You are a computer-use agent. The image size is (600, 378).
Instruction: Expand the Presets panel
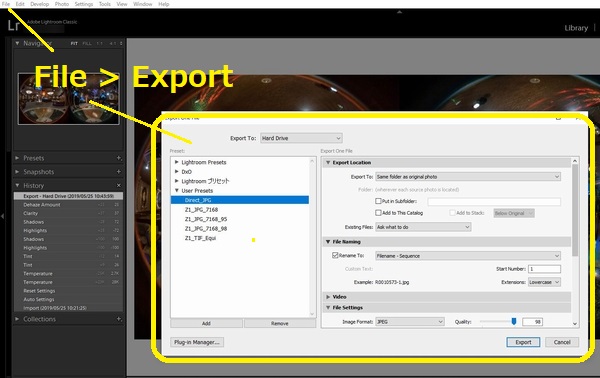coord(17,158)
